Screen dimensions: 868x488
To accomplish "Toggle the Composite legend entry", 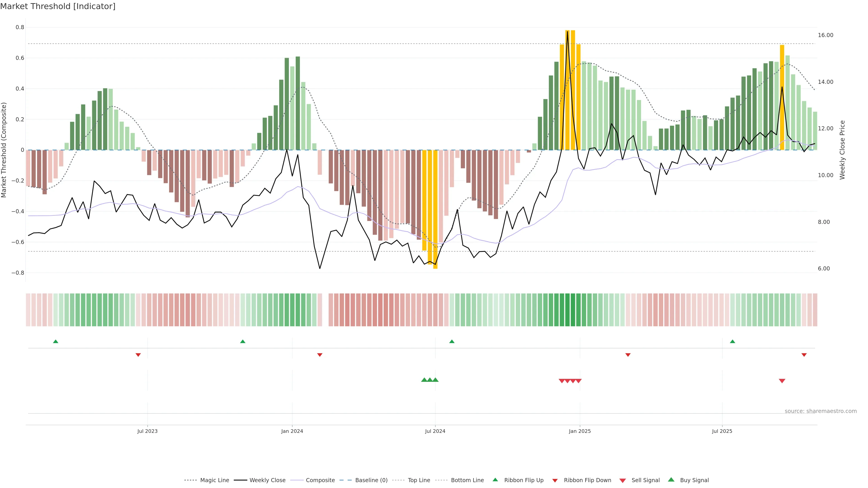I will (x=320, y=480).
